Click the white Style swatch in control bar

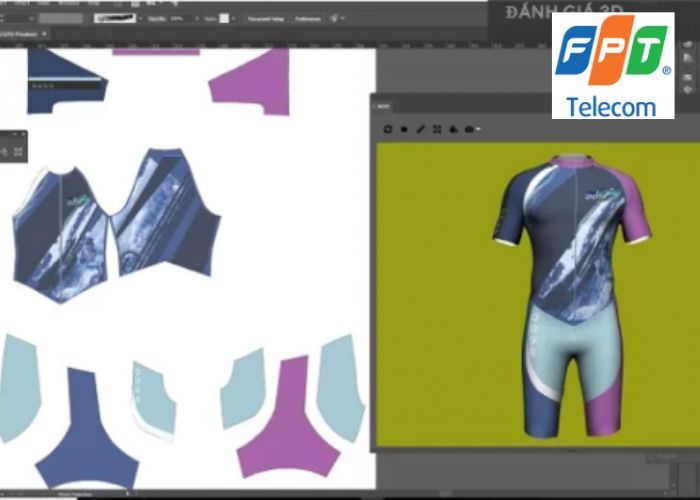[x=225, y=18]
